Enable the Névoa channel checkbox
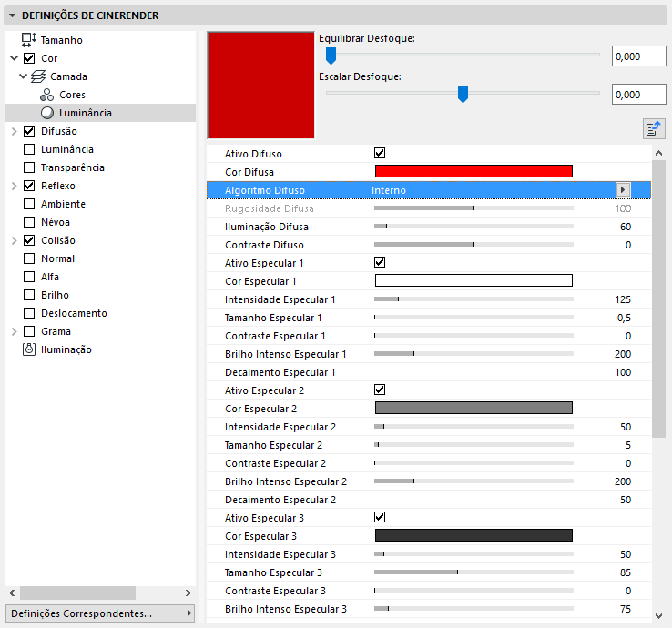Image resolution: width=672 pixels, height=628 pixels. coord(29,222)
